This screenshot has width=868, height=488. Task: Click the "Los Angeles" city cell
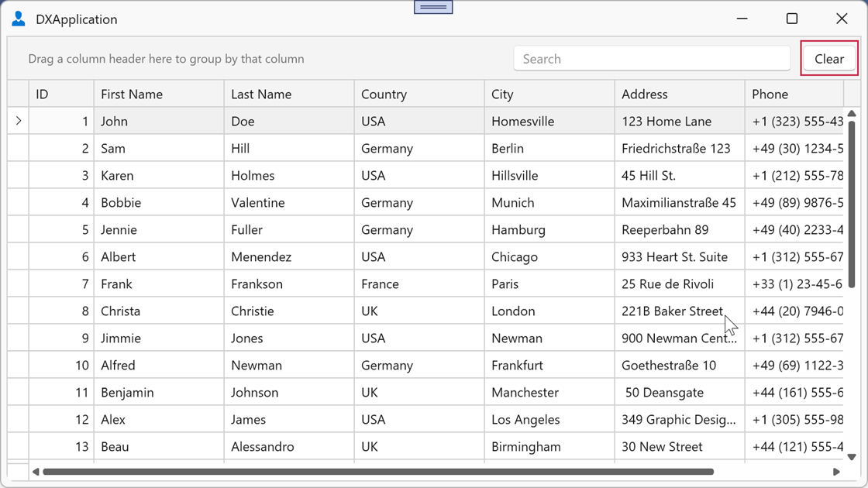pos(549,419)
